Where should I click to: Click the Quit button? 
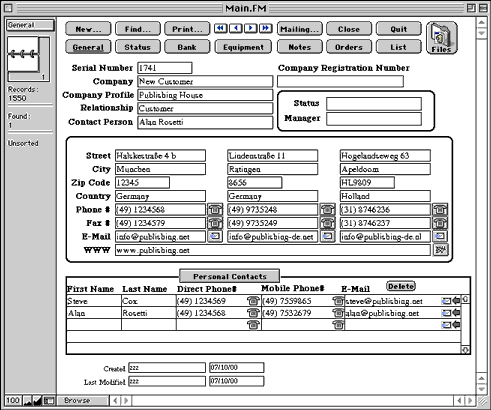[399, 29]
